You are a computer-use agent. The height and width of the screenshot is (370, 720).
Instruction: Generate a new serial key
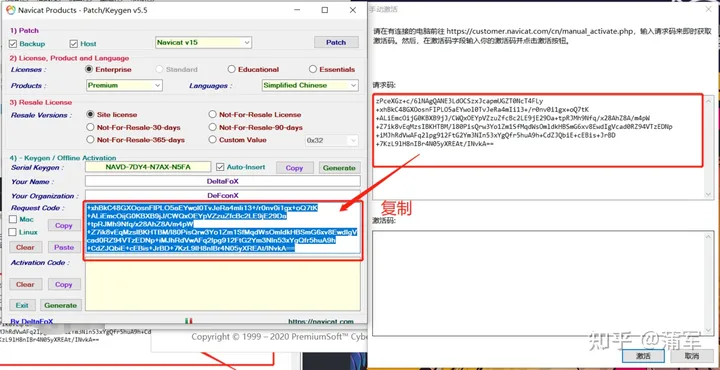pos(339,168)
